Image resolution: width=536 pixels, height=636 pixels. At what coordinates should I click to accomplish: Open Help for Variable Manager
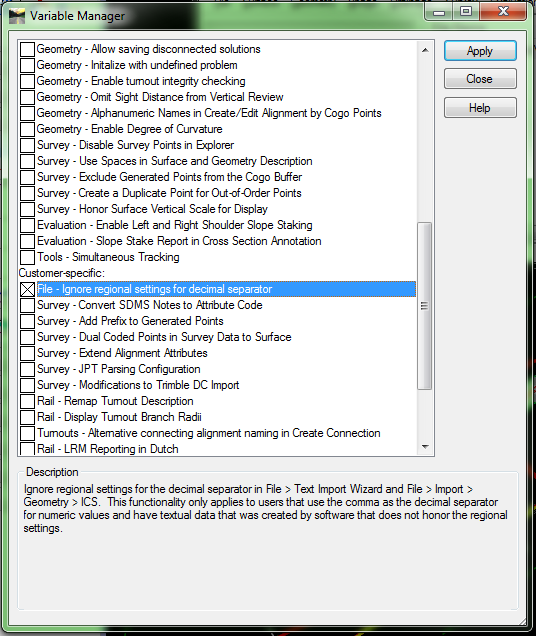(x=480, y=107)
